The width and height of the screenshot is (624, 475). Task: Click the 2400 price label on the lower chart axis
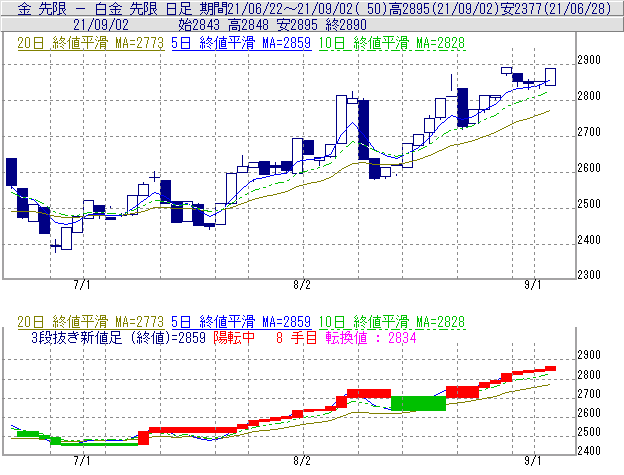tap(589, 451)
